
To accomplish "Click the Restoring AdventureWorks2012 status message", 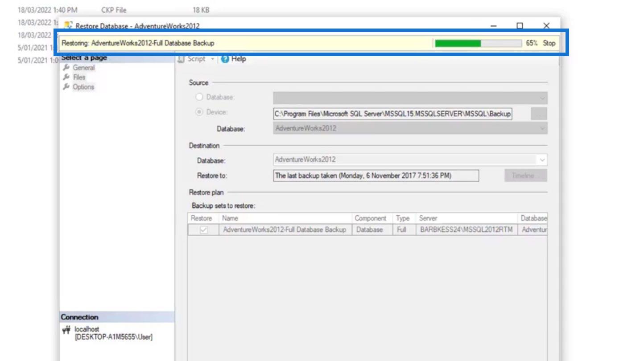I will point(138,43).
